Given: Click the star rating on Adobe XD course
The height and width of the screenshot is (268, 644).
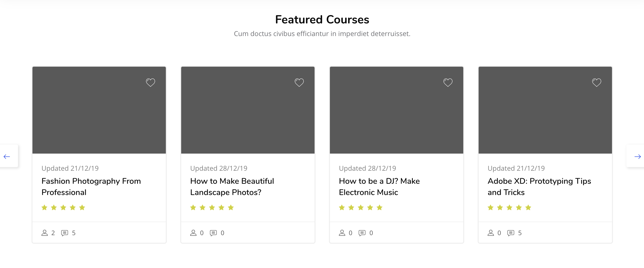Looking at the screenshot, I should click(509, 208).
